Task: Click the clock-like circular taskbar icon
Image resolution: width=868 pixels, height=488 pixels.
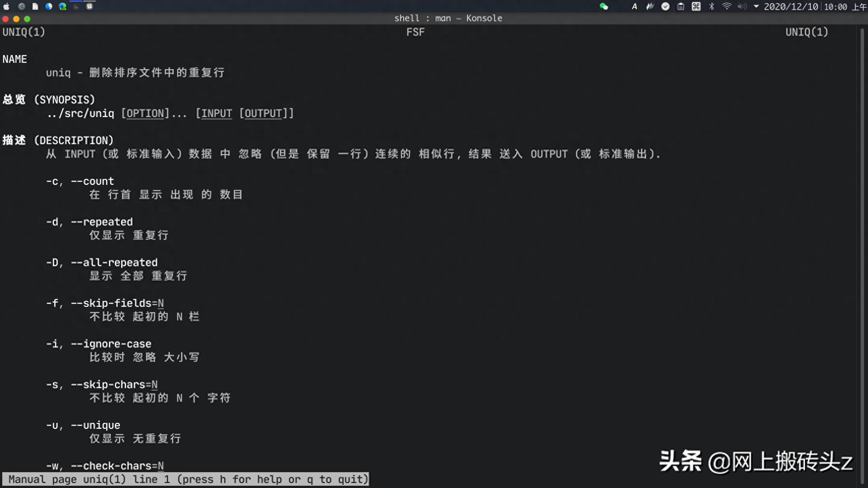Action: (x=21, y=6)
